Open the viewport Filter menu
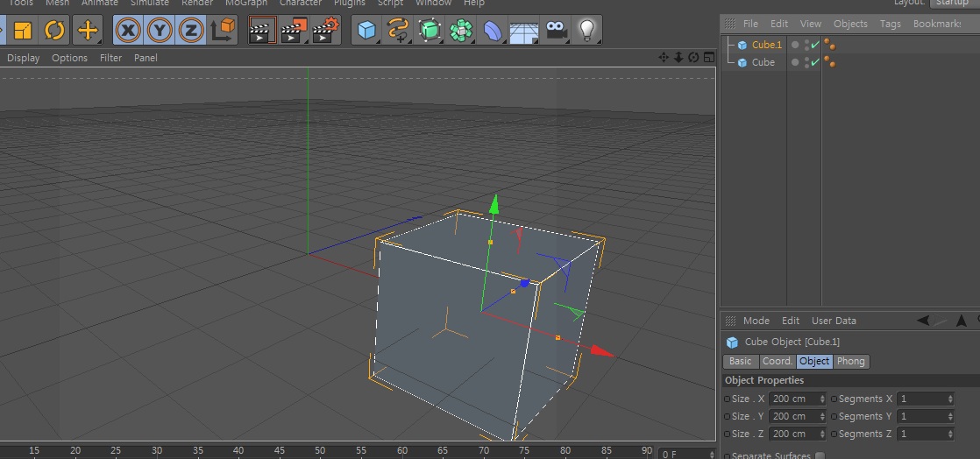 (x=110, y=58)
